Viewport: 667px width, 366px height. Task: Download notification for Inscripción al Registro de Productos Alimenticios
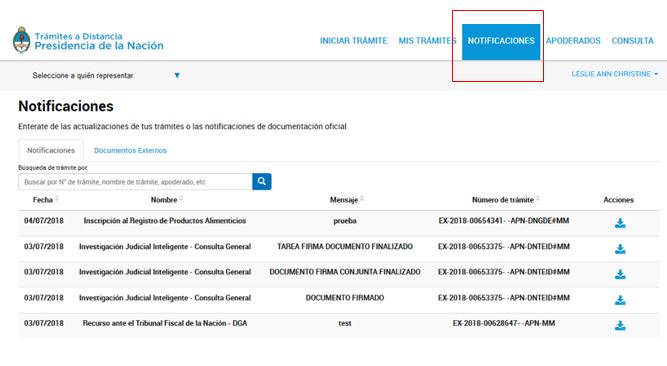[x=620, y=223]
